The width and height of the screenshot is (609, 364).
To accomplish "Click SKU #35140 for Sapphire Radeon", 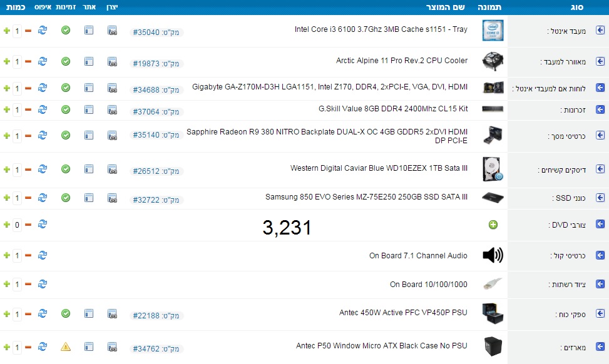I will 156,134.
